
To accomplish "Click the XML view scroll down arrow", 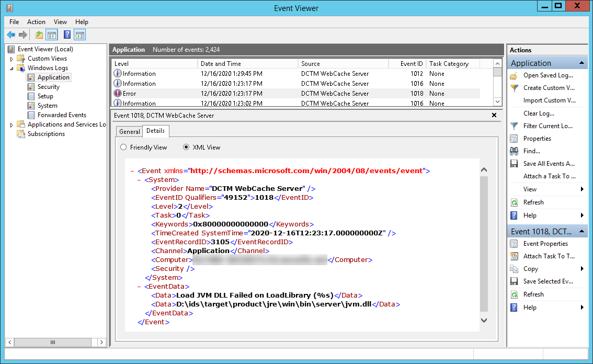I will pos(484,320).
